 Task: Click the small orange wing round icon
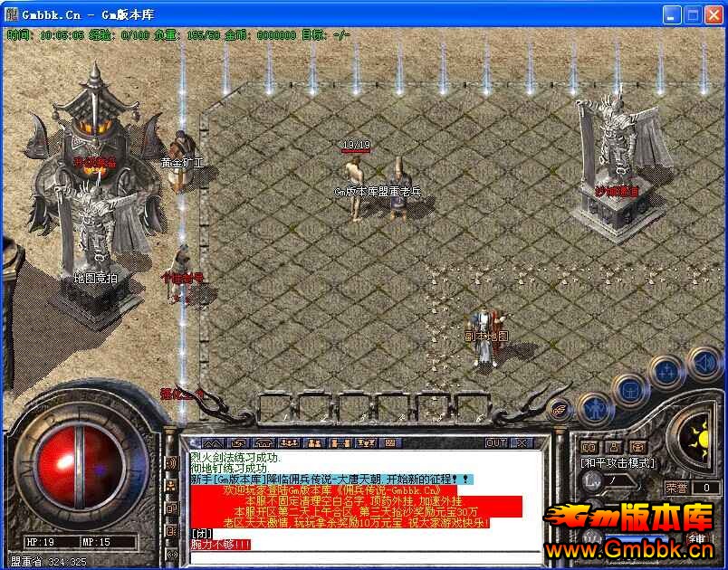(x=559, y=409)
